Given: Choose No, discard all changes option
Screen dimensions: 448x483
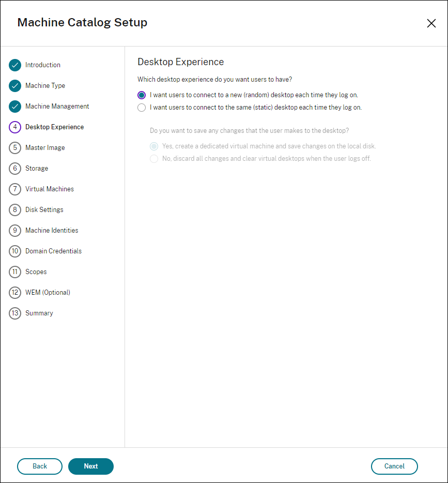Looking at the screenshot, I should (x=154, y=159).
